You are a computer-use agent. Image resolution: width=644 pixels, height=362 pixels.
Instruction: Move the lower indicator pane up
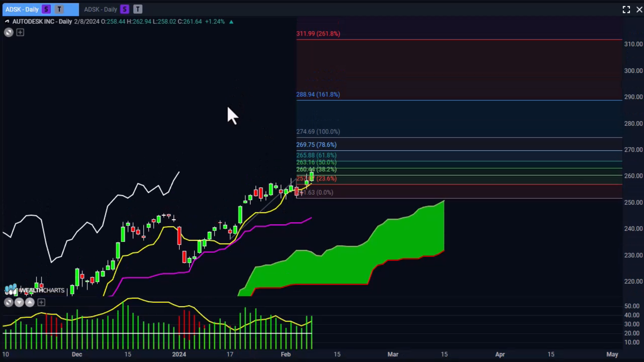30,303
